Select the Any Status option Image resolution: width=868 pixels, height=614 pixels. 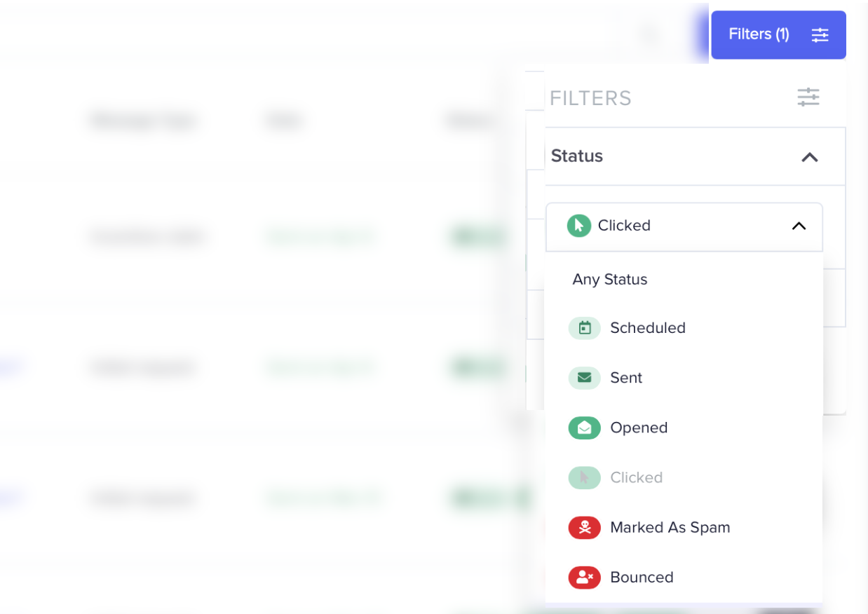click(609, 279)
